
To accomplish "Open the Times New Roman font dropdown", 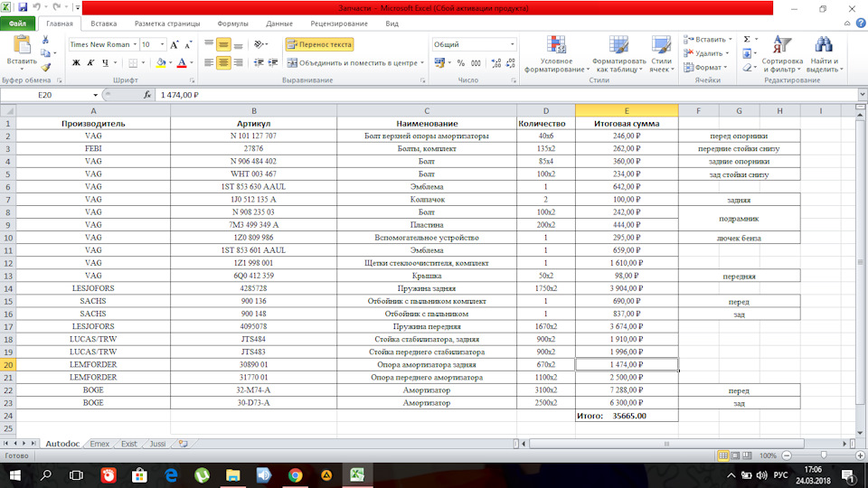I will 135,44.
